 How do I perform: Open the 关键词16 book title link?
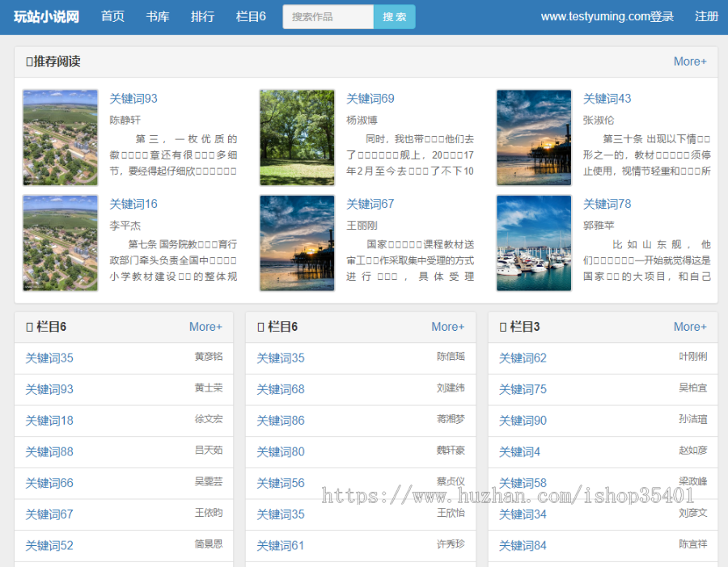pyautogui.click(x=133, y=204)
